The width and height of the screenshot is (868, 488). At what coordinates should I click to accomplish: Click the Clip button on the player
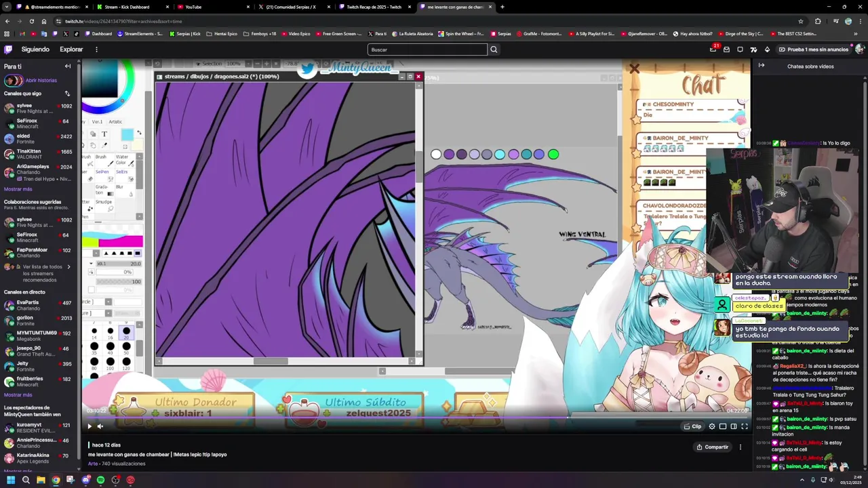tap(693, 426)
